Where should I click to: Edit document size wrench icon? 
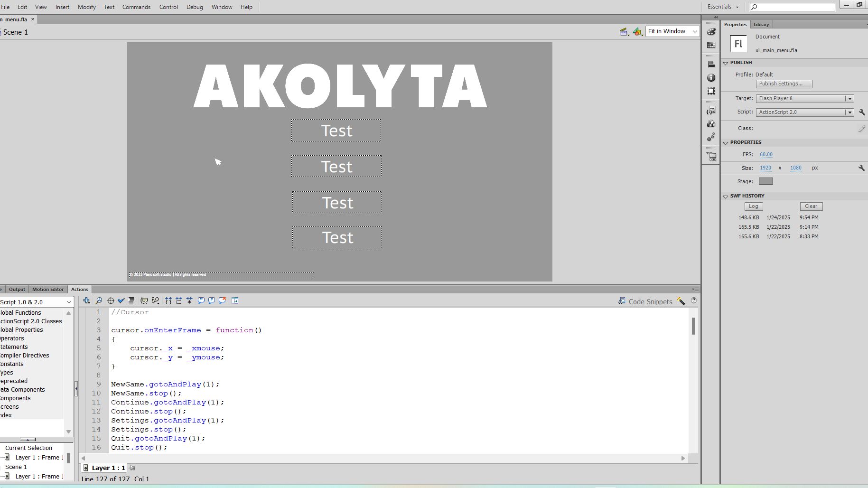coord(861,168)
